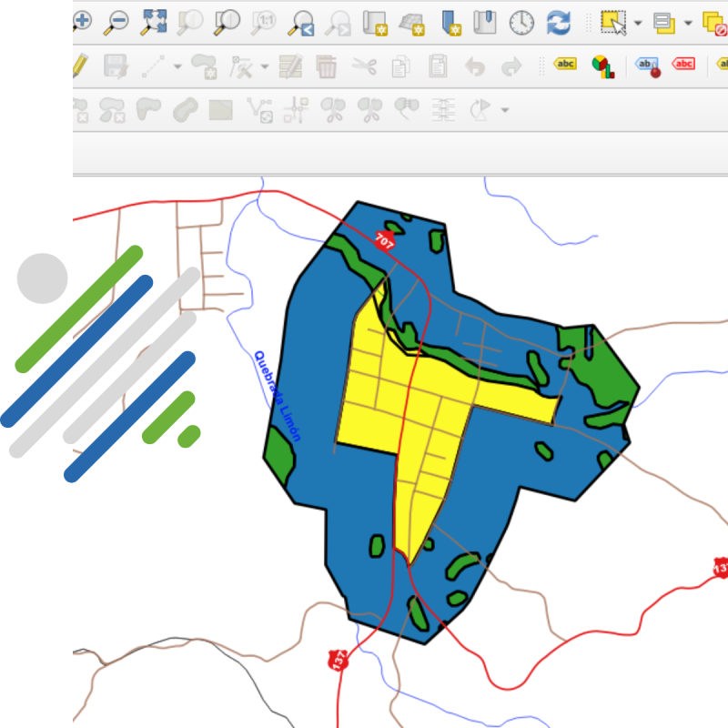Open the Temporal Controller clock icon

click(521, 23)
